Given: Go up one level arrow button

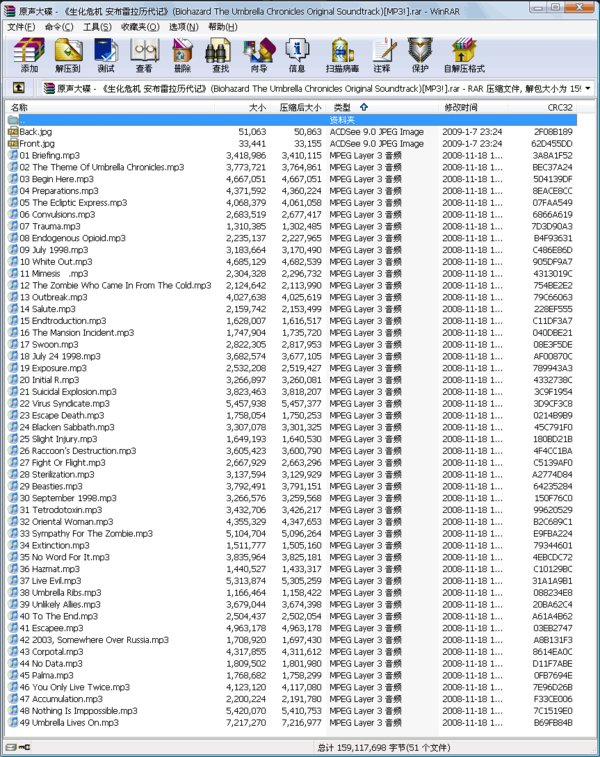Looking at the screenshot, I should tap(18, 88).
